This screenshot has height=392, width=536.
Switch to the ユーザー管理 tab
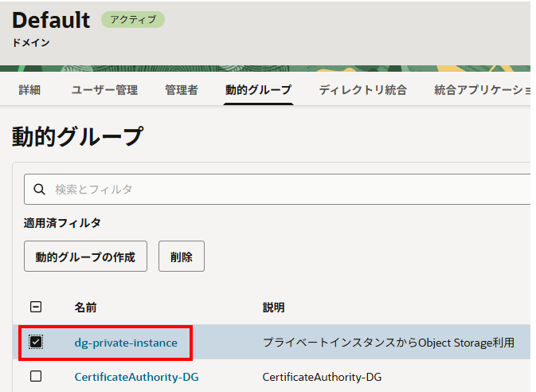coord(104,90)
